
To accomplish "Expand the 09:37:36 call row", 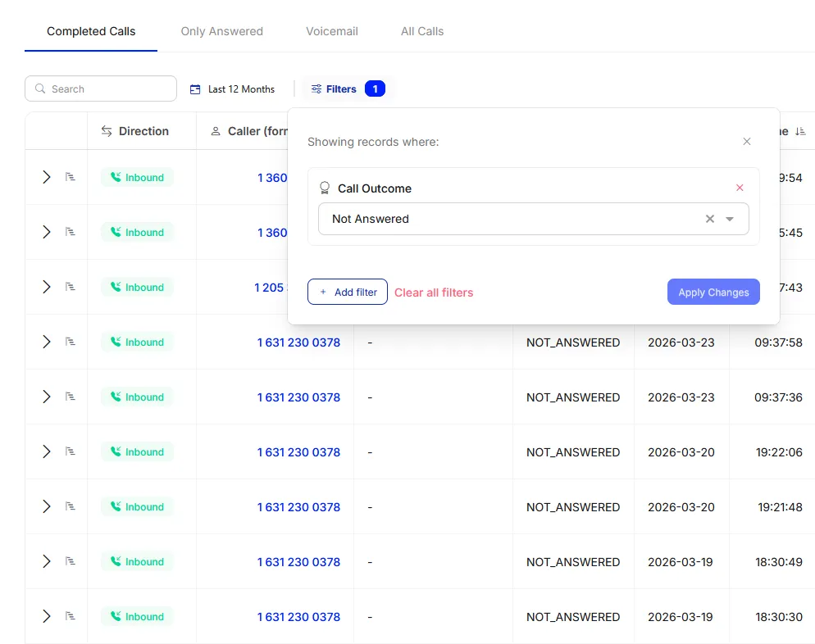I will tap(46, 397).
